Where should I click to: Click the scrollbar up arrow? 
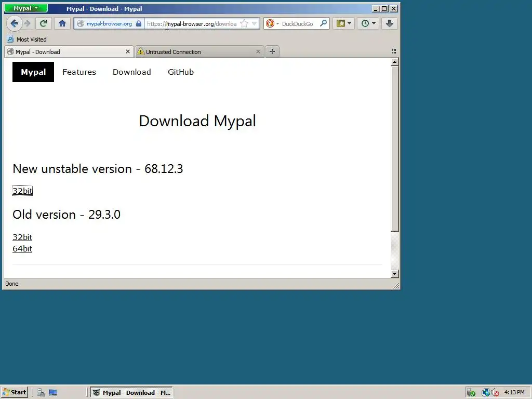coord(394,62)
